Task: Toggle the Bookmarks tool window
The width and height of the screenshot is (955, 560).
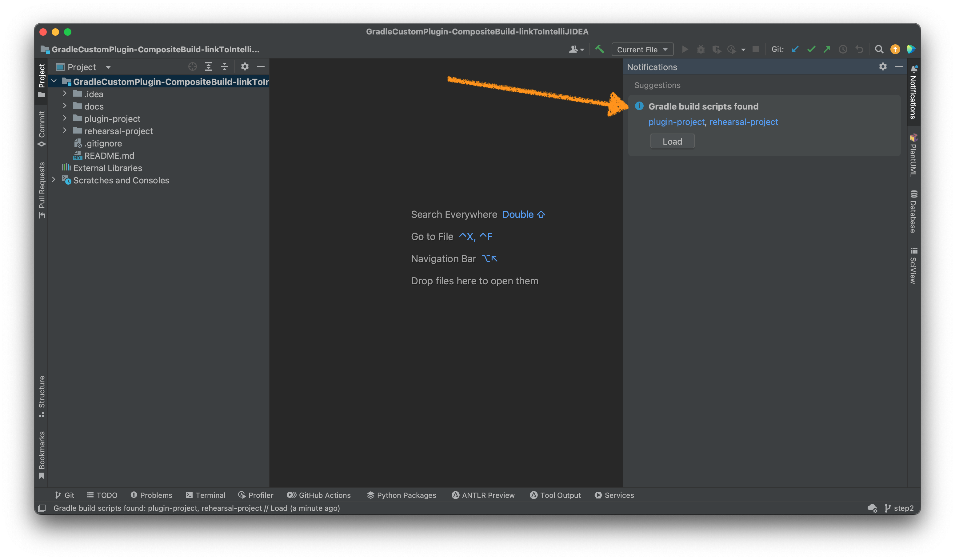Action: click(x=42, y=455)
